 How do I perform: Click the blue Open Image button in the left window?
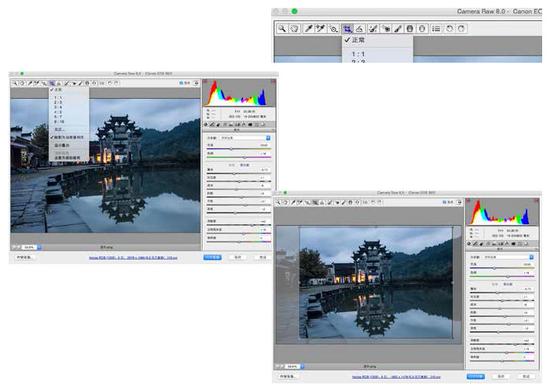(x=212, y=257)
